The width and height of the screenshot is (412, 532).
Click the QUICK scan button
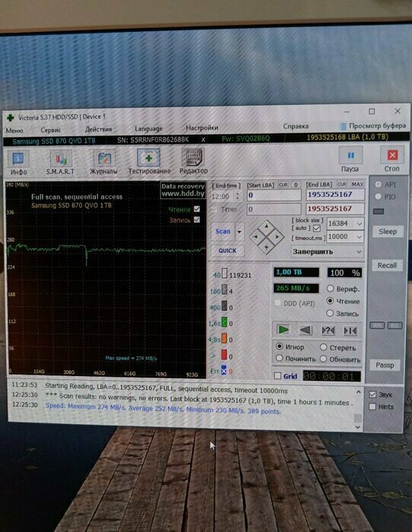(227, 251)
